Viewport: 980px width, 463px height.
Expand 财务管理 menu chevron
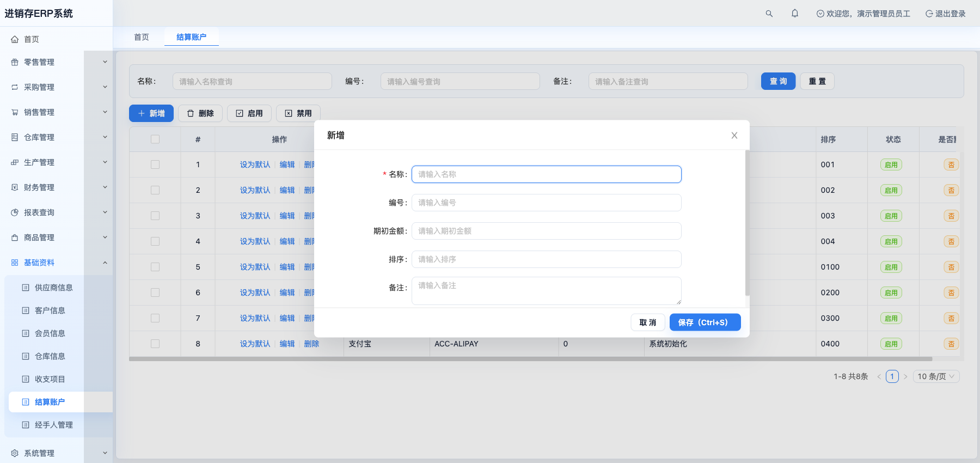click(x=105, y=187)
